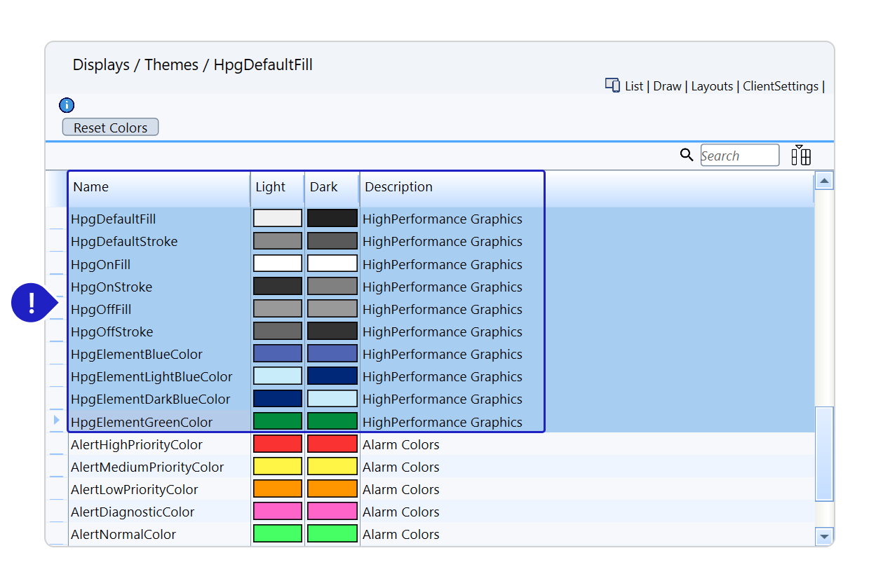Switch to the Draw view
Image resolution: width=876 pixels, height=588 pixels.
coord(667,86)
